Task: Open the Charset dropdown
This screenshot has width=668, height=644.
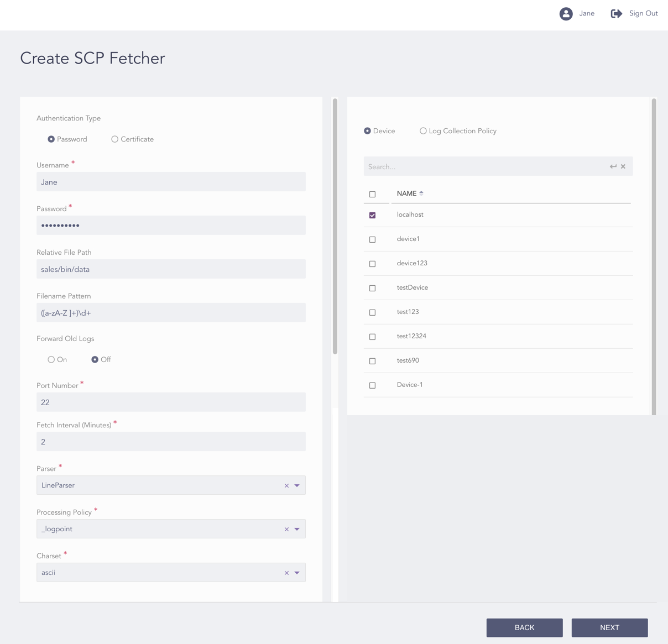Action: tap(297, 573)
